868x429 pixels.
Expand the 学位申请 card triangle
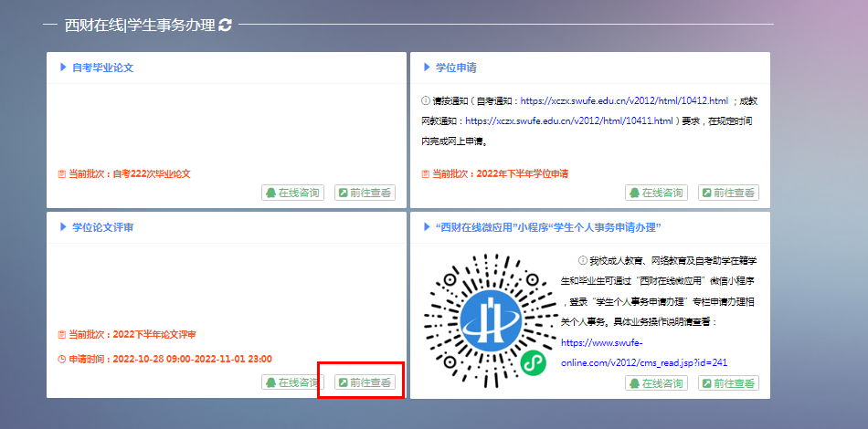[427, 68]
